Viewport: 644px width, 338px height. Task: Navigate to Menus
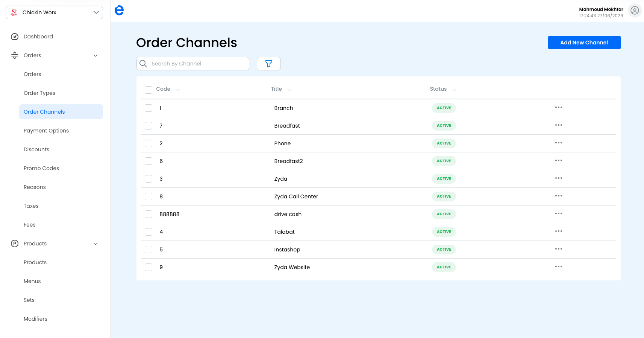click(32, 281)
